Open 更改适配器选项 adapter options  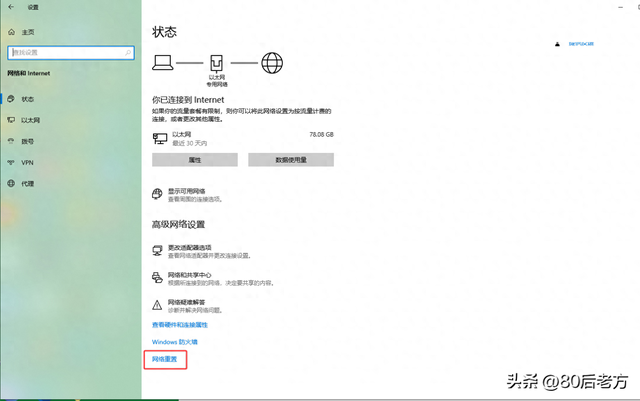click(190, 247)
